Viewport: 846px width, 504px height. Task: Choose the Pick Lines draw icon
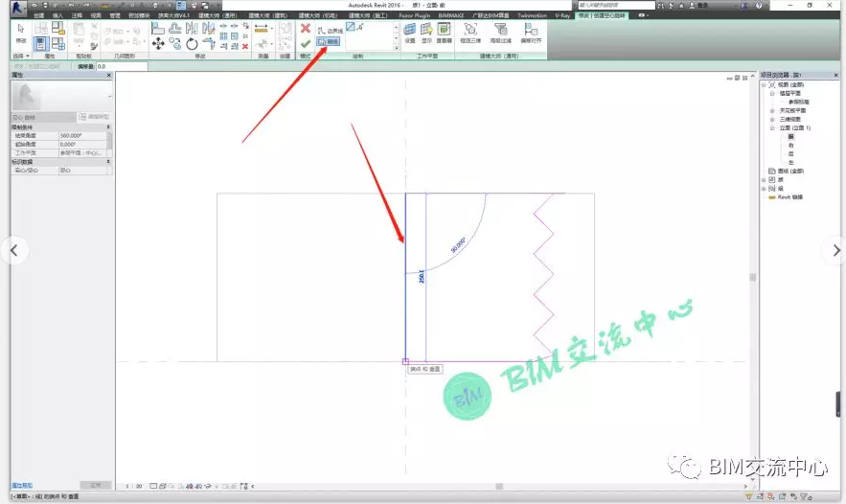click(x=360, y=27)
